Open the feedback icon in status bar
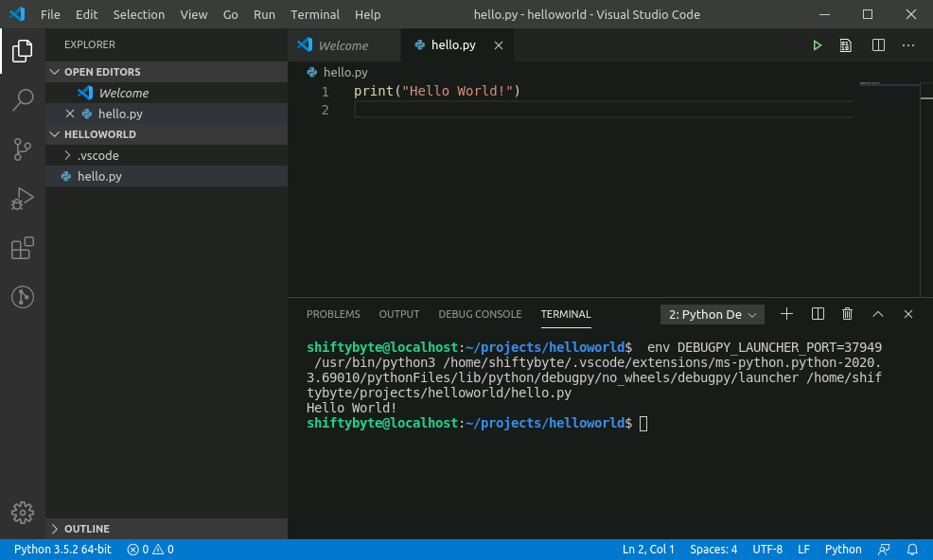This screenshot has height=560, width=933. tap(884, 550)
